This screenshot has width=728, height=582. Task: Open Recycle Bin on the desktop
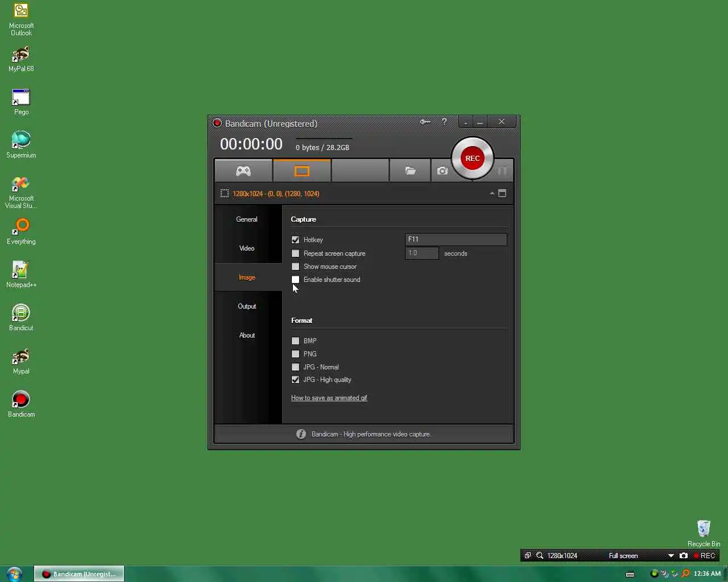[704, 534]
